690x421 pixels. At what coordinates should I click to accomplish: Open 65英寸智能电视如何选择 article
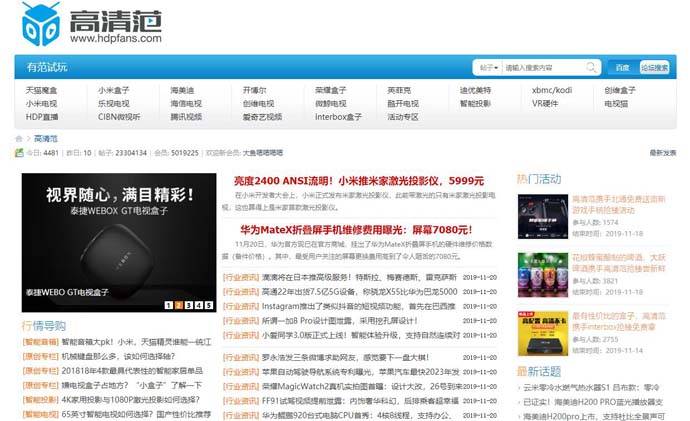(136, 414)
